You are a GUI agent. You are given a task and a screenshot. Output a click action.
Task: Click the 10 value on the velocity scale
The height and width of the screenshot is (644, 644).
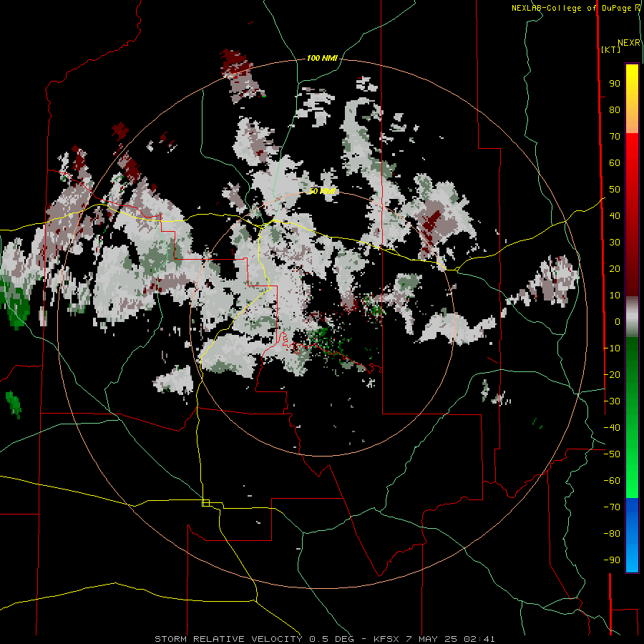tap(615, 296)
